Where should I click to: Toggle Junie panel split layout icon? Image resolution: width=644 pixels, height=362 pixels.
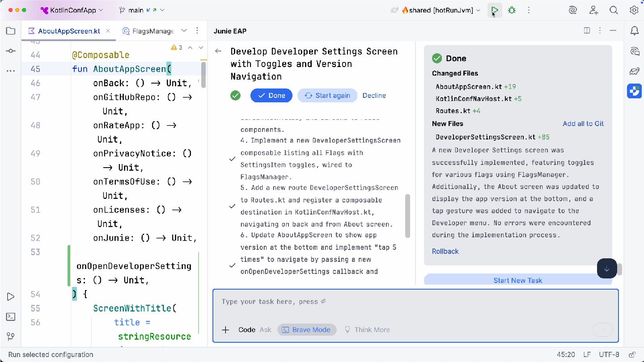[x=587, y=30]
